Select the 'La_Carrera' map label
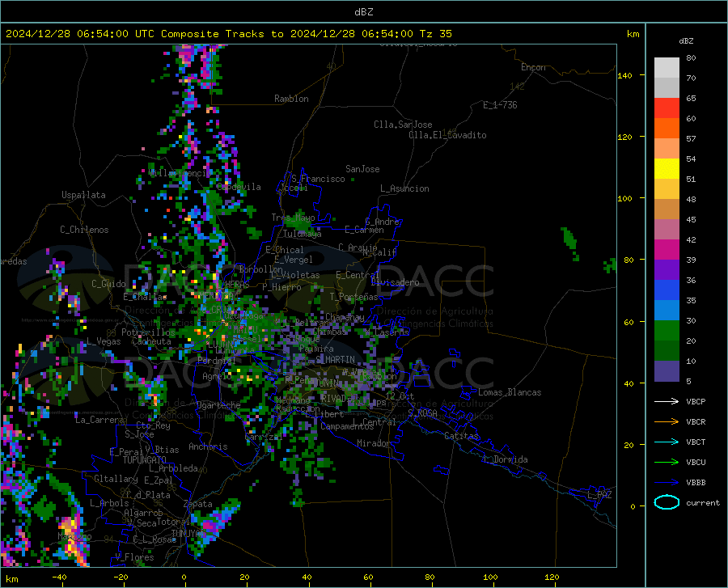The height and width of the screenshot is (588, 728). pos(99,420)
